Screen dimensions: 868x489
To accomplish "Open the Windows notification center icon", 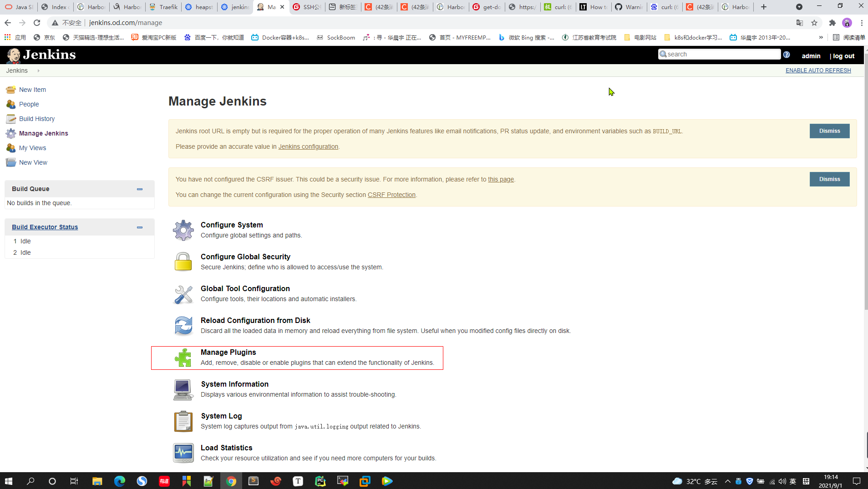I will [856, 481].
